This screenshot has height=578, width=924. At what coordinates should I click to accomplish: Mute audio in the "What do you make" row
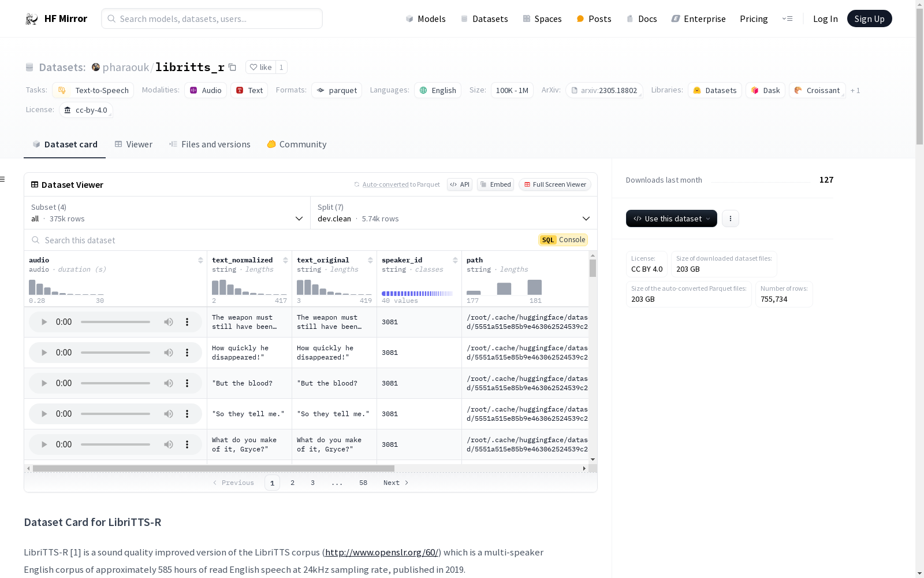(169, 444)
